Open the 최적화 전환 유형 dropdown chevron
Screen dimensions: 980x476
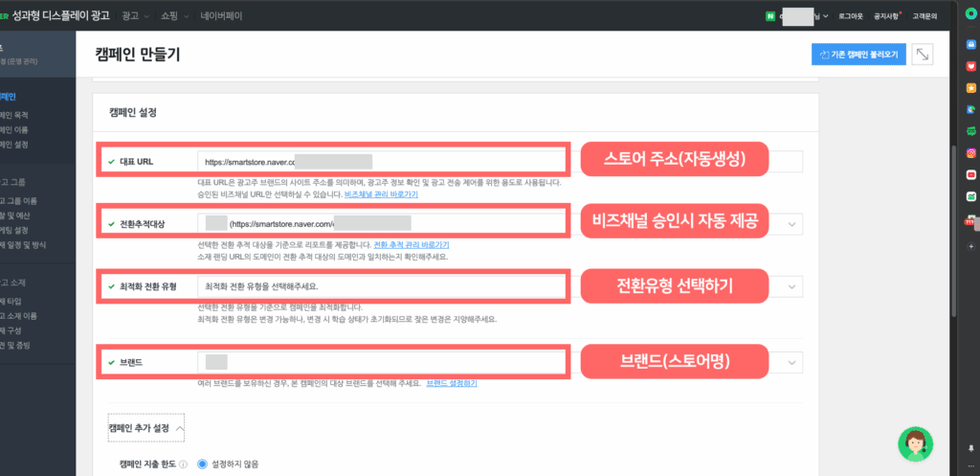[792, 286]
